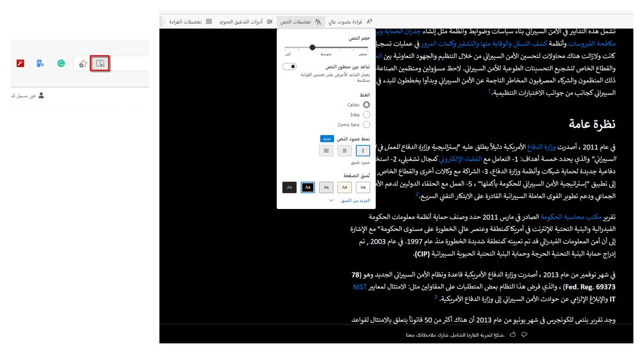644x354 pixels.
Task: Expand the More themes (المزيد من النُسق) chevron
Action: 331,200
